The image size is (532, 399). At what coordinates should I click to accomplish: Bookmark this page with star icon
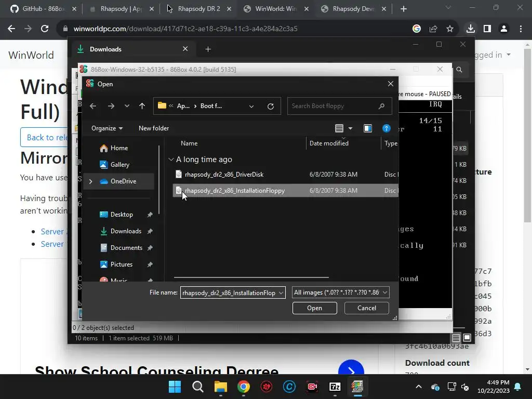pyautogui.click(x=450, y=29)
